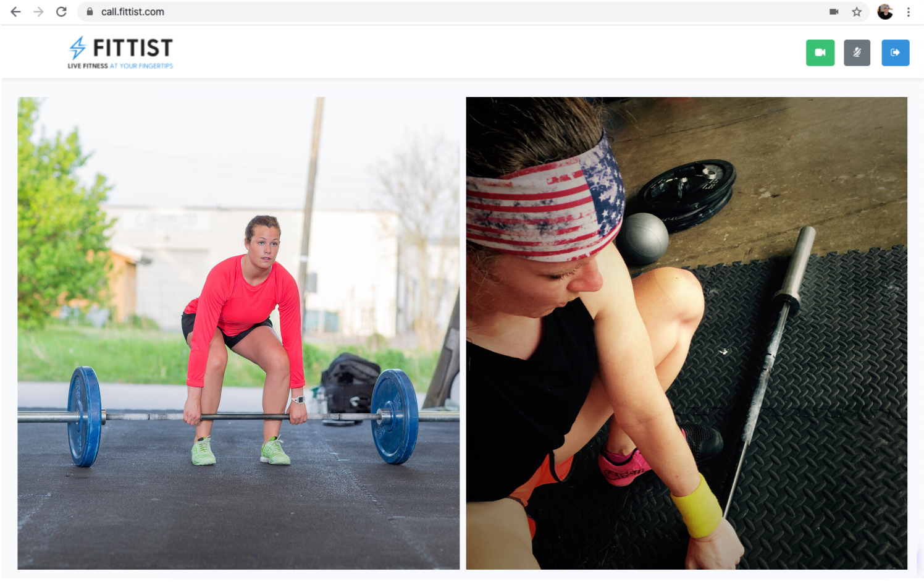Select the video of woman lifting barbell
The image size is (924, 582).
tap(238, 333)
